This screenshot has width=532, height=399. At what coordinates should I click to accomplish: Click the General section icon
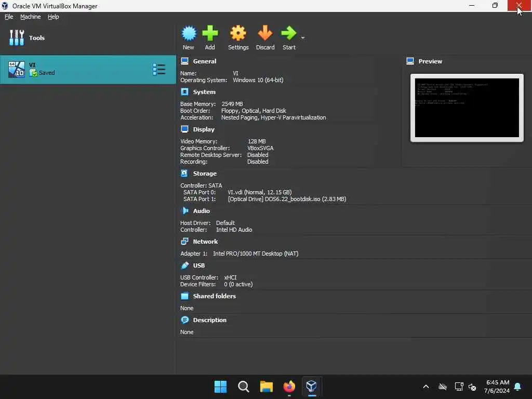coord(184,61)
